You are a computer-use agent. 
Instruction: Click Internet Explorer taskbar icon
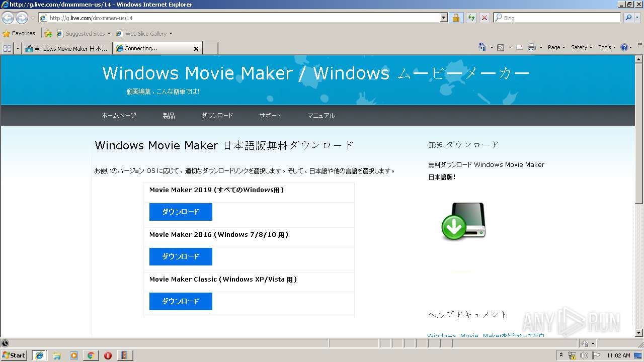tap(39, 355)
